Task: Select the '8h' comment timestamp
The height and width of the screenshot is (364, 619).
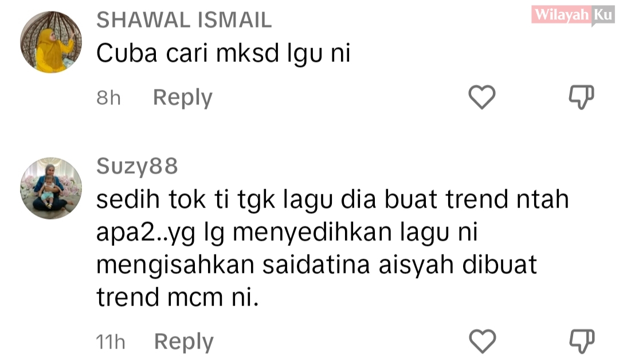Action: point(108,98)
